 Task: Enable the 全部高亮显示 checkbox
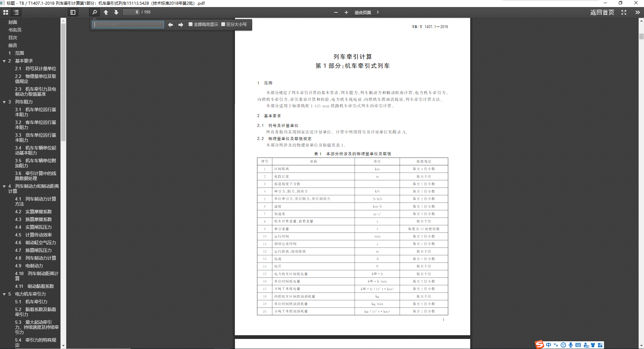(x=191, y=24)
